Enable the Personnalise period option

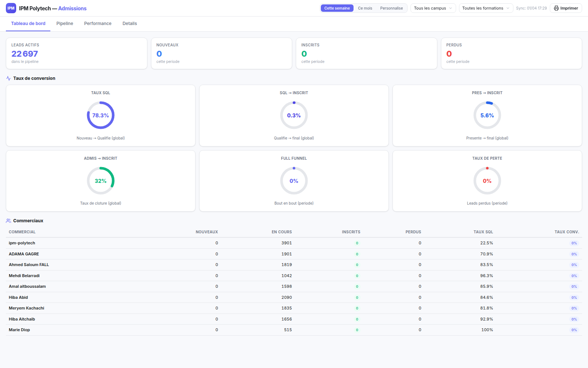[x=391, y=8]
